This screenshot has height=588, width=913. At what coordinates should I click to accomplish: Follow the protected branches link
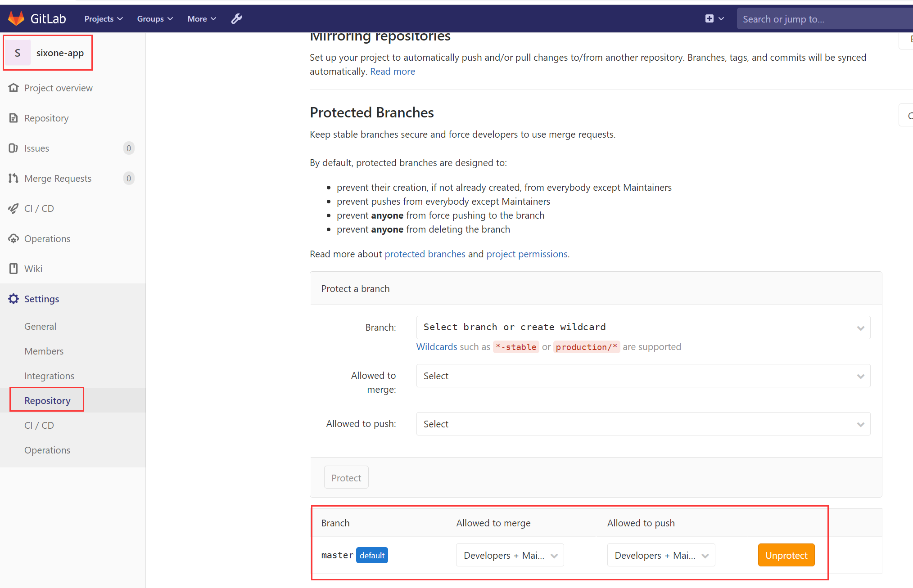point(425,254)
